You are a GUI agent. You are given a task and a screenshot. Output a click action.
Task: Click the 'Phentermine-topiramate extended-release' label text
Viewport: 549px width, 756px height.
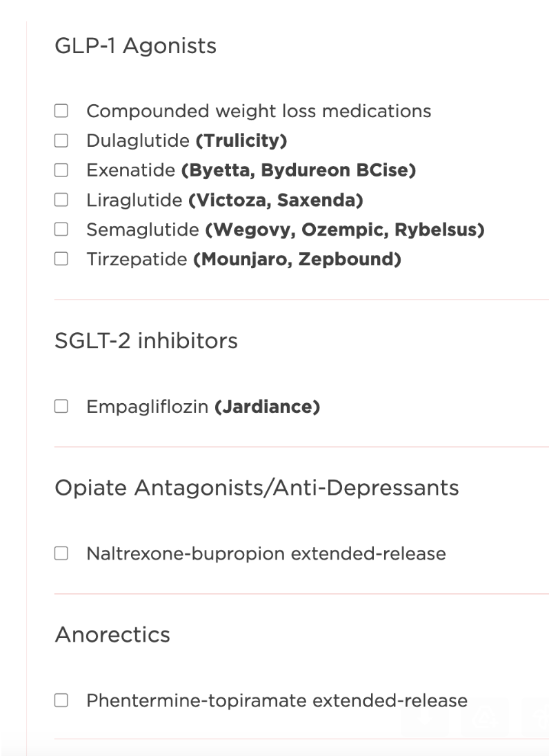[x=277, y=701]
